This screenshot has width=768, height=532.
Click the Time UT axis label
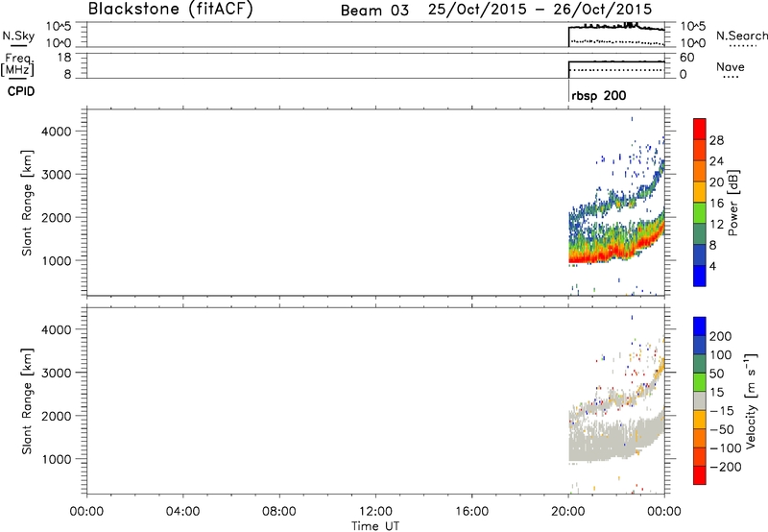coord(375,526)
